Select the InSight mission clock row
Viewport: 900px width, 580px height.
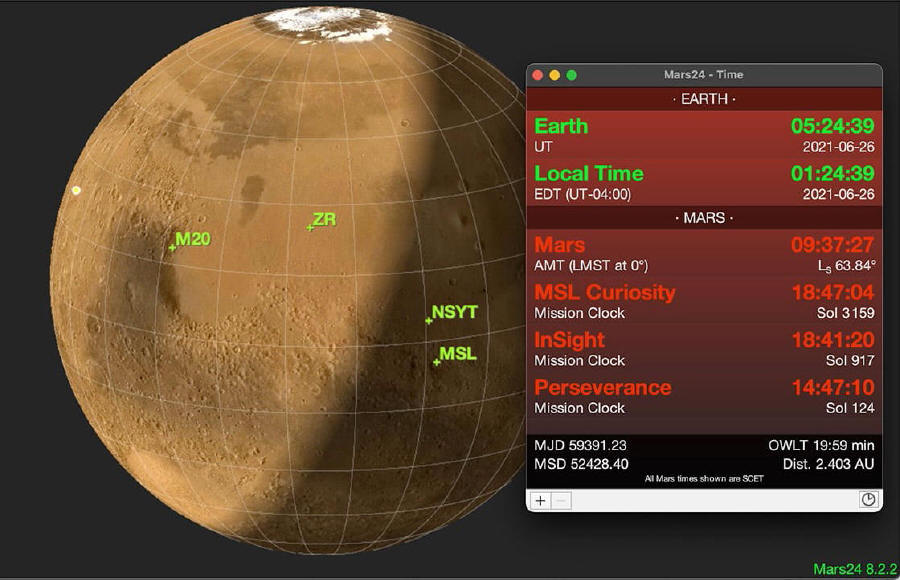(704, 349)
